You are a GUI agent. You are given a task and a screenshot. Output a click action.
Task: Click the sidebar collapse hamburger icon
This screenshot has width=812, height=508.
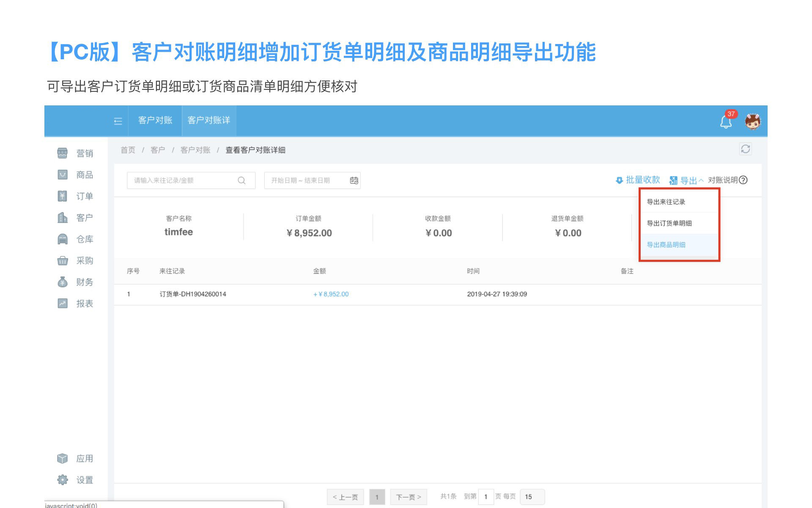coord(118,121)
